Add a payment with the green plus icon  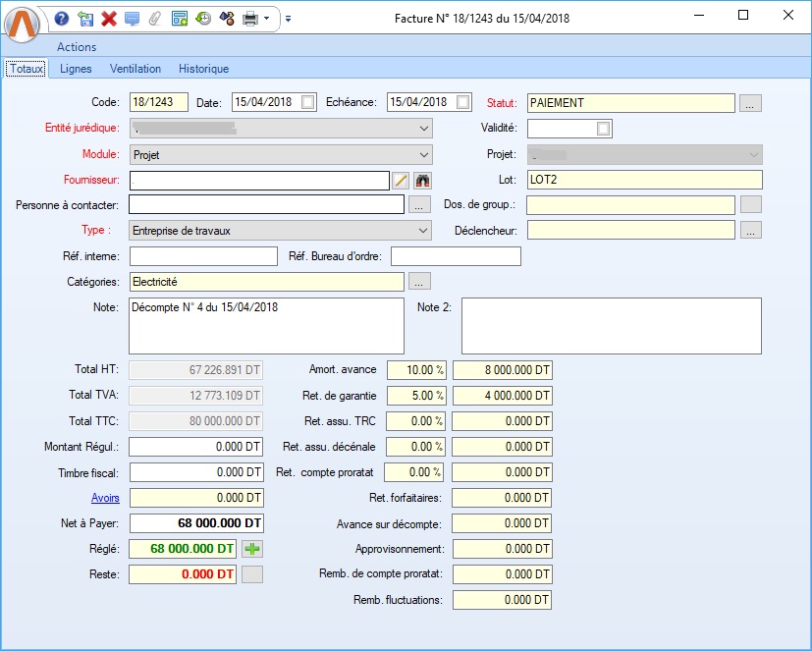252,549
